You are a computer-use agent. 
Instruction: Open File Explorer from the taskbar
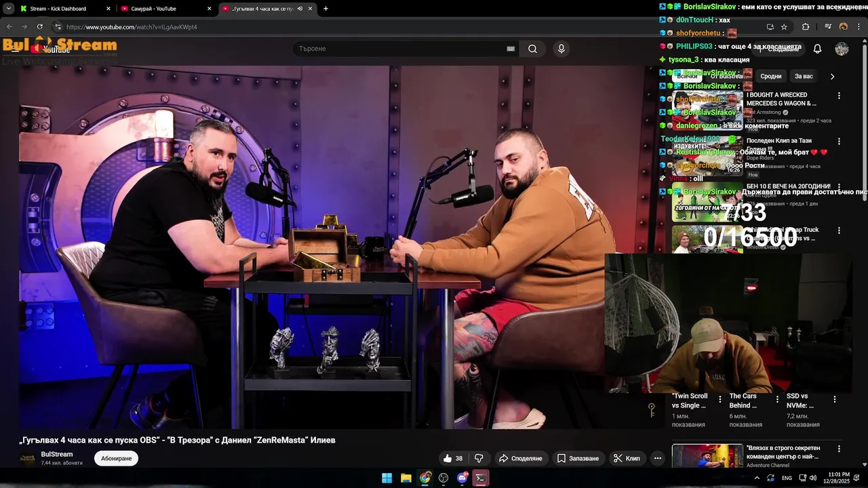(x=406, y=478)
